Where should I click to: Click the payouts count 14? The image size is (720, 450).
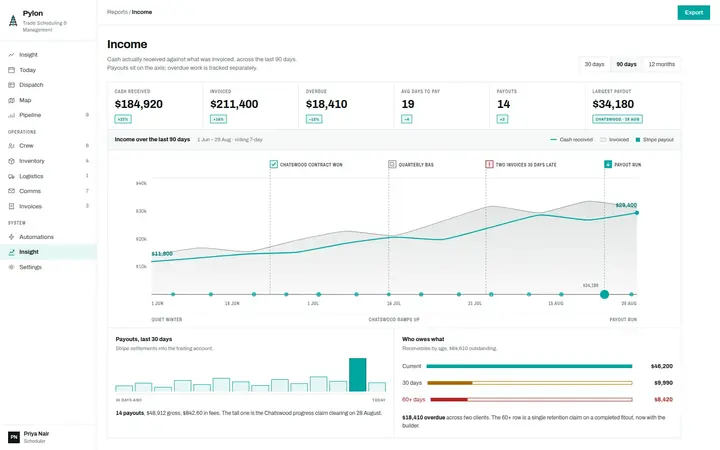503,104
